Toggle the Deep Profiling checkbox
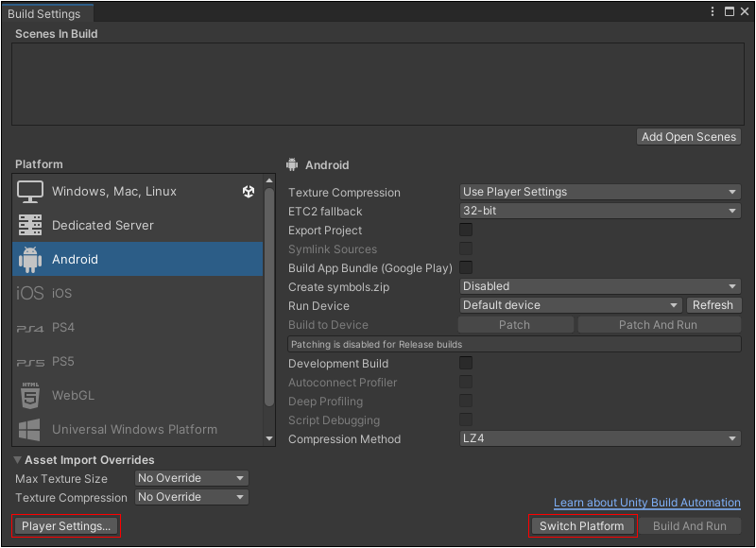Screen dimensions: 756x548 [x=466, y=401]
